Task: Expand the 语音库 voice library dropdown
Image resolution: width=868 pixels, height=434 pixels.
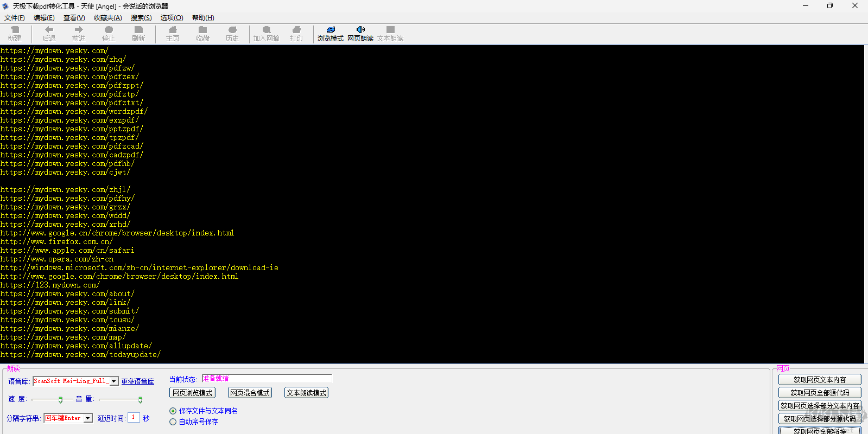Action: pos(114,381)
